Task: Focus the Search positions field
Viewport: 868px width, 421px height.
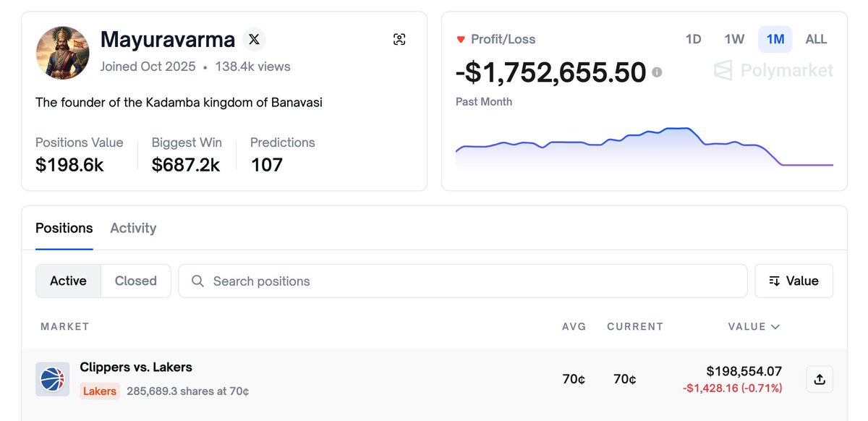Action: click(x=463, y=281)
